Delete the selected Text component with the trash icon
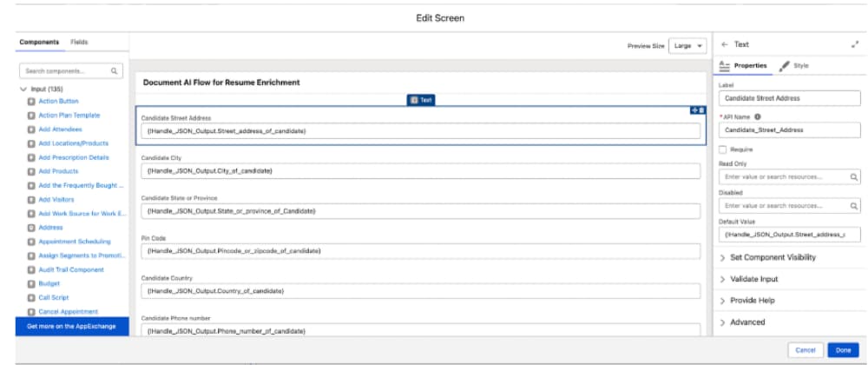 click(x=701, y=110)
